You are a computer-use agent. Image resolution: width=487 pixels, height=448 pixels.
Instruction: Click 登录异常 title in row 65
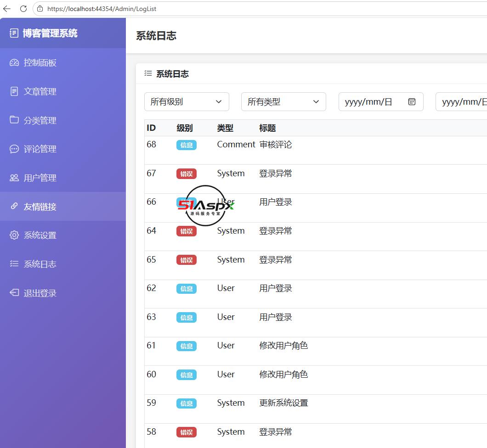tap(276, 259)
